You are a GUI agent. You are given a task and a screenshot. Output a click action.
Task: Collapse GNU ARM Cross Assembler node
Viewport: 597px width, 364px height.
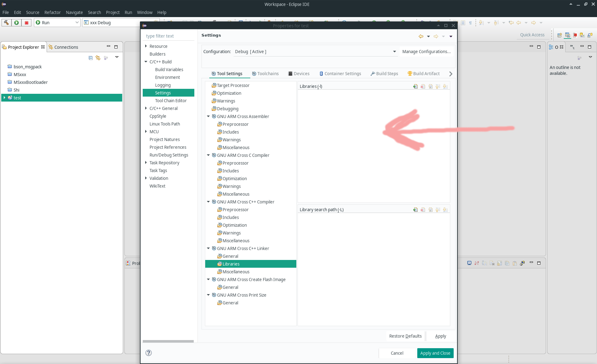coord(208,116)
